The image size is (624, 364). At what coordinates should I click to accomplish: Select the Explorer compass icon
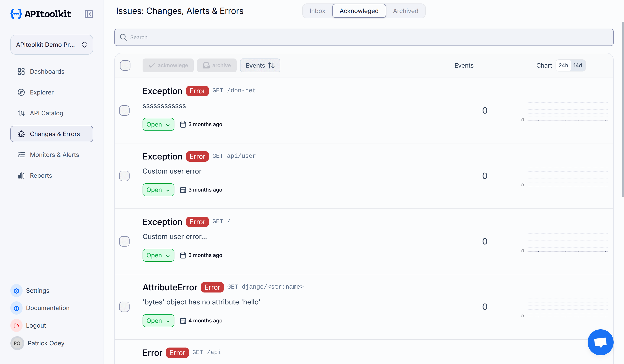tap(21, 92)
